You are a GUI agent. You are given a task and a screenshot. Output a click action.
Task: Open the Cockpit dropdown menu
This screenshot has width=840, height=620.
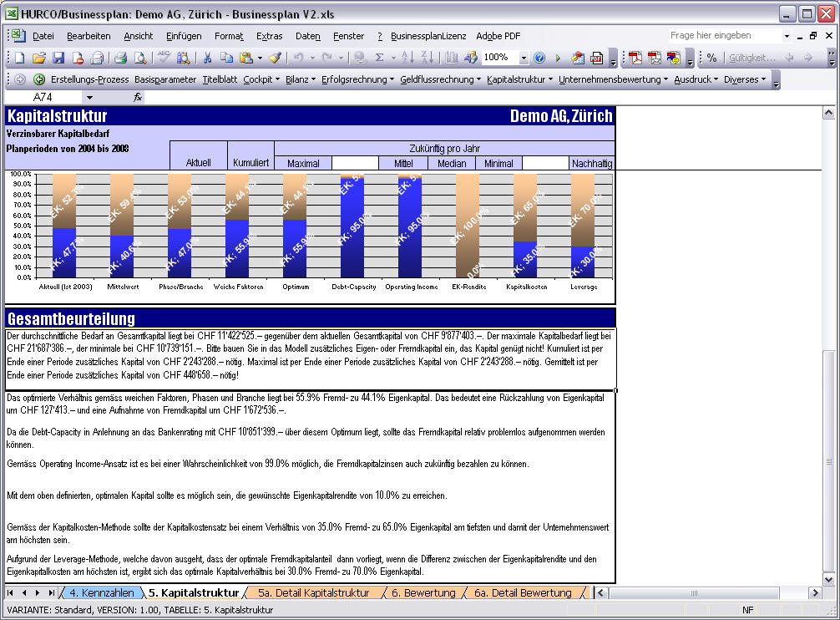[261, 79]
